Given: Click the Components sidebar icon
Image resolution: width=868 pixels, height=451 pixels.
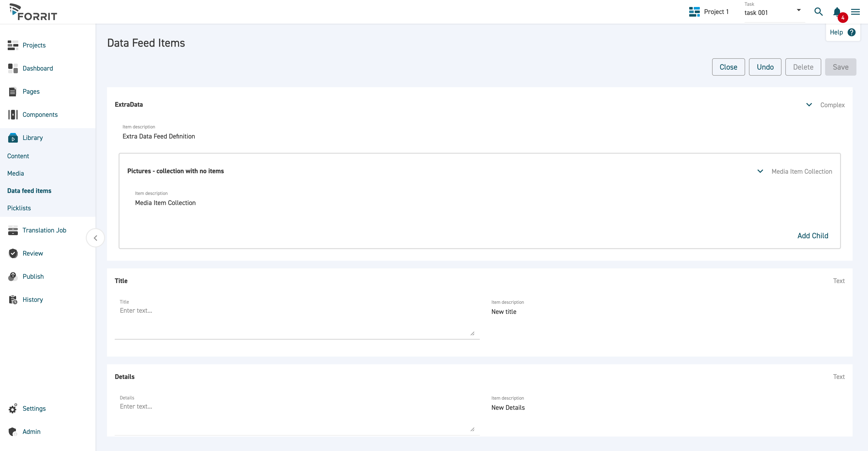Looking at the screenshot, I should [x=13, y=114].
